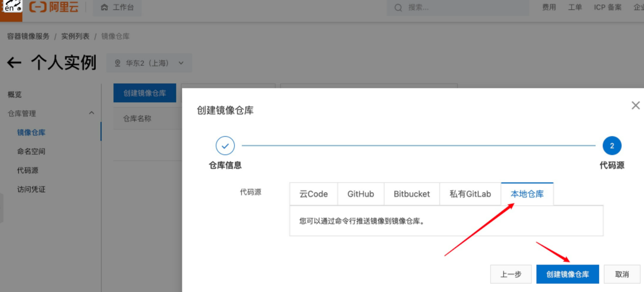Cancel with the 取消 button

[622, 274]
